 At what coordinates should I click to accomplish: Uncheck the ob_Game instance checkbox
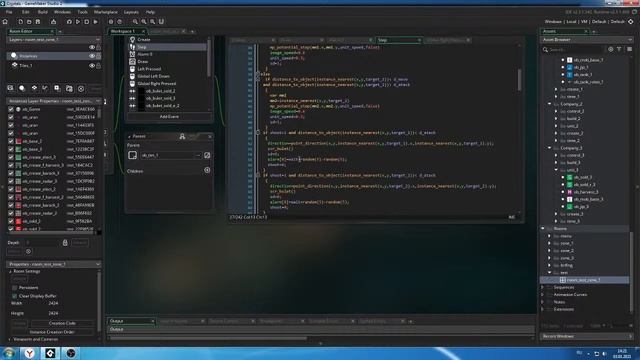pyautogui.click(x=11, y=109)
